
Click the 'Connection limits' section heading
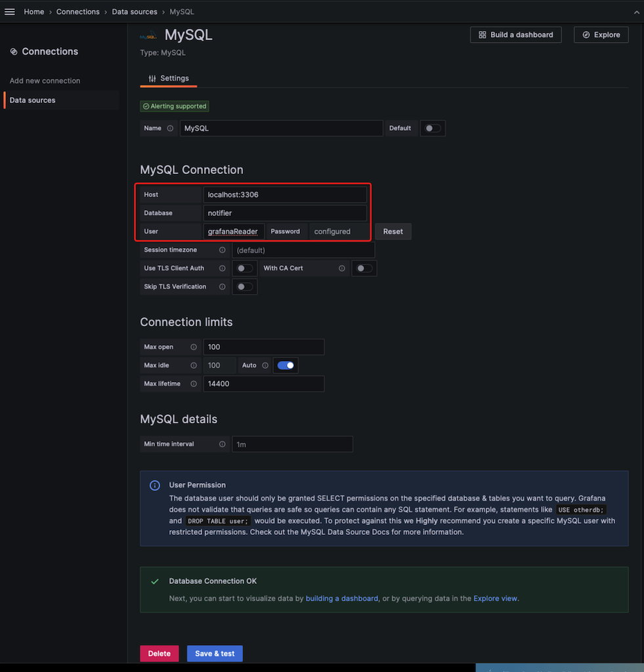[x=186, y=322]
